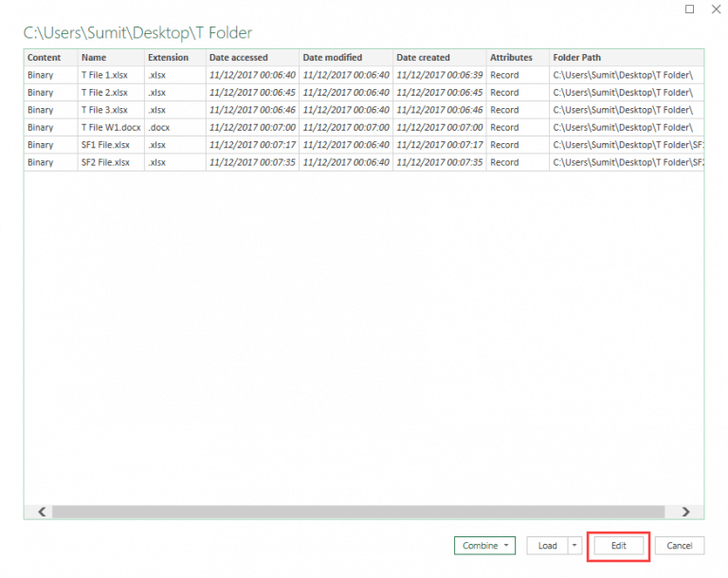
Task: Click date accessed 11/12/2017 00:07:35
Action: coord(252,162)
